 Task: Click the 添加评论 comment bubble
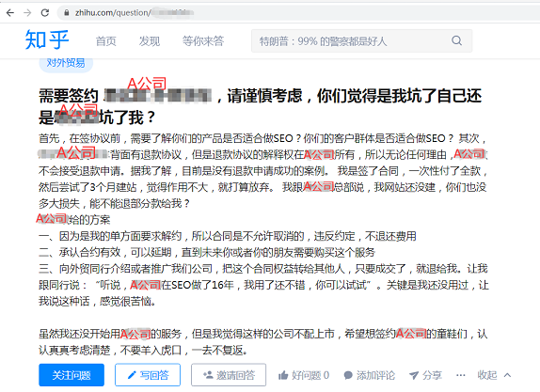click(x=348, y=375)
